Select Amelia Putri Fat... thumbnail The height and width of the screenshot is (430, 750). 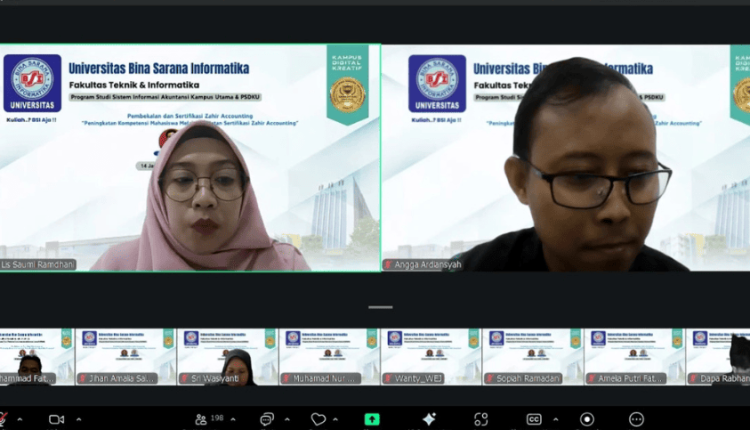point(635,357)
